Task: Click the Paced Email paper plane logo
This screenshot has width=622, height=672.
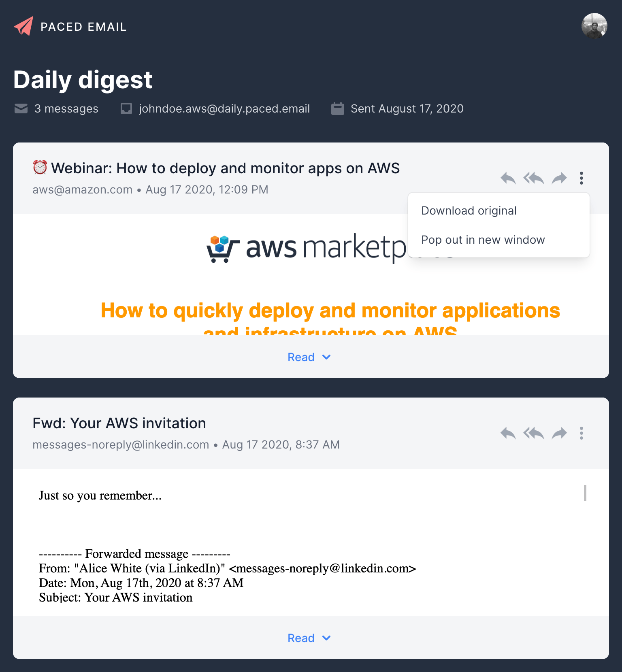Action: pyautogui.click(x=23, y=26)
